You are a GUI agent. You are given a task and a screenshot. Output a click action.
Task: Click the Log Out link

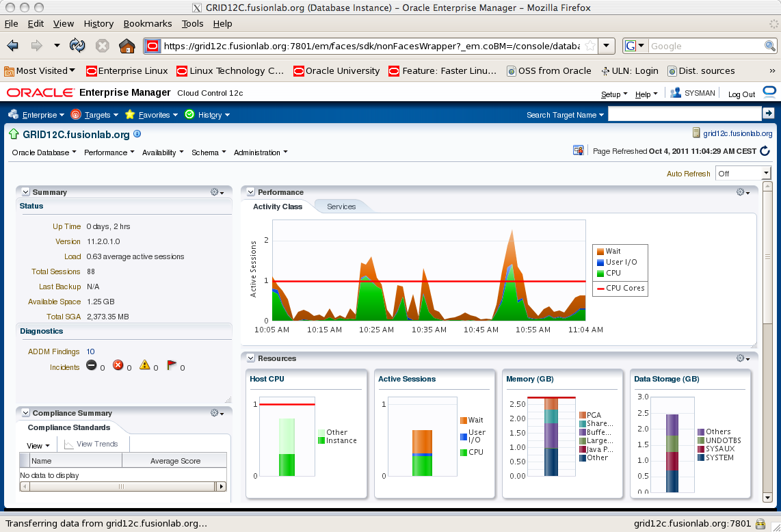[x=741, y=94]
